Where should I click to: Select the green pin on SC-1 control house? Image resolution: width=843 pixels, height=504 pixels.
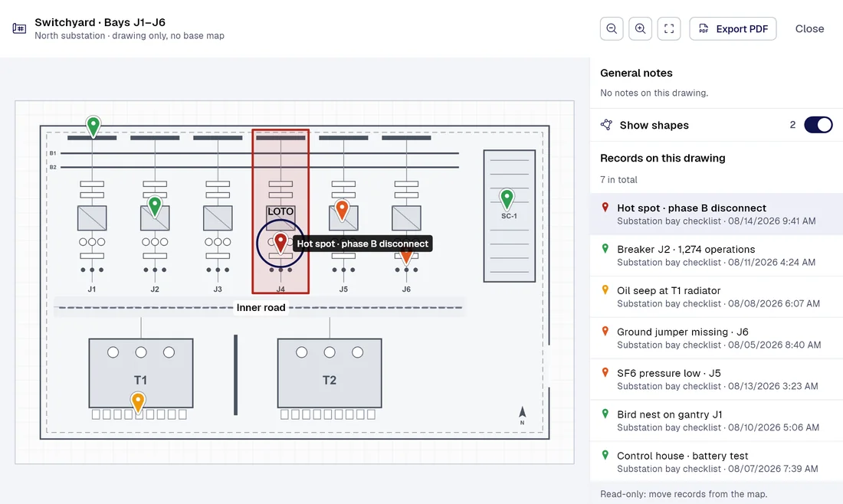(507, 199)
